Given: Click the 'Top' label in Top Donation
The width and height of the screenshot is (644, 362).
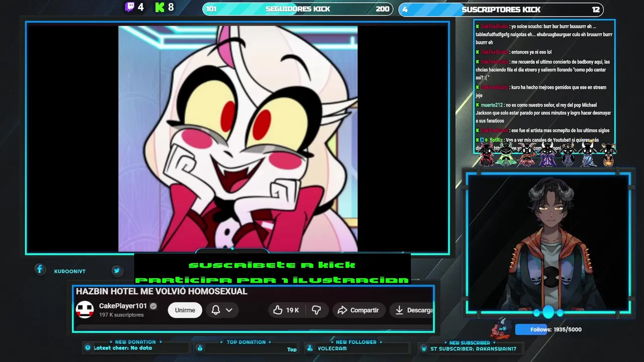Looking at the screenshot, I should pos(292,349).
